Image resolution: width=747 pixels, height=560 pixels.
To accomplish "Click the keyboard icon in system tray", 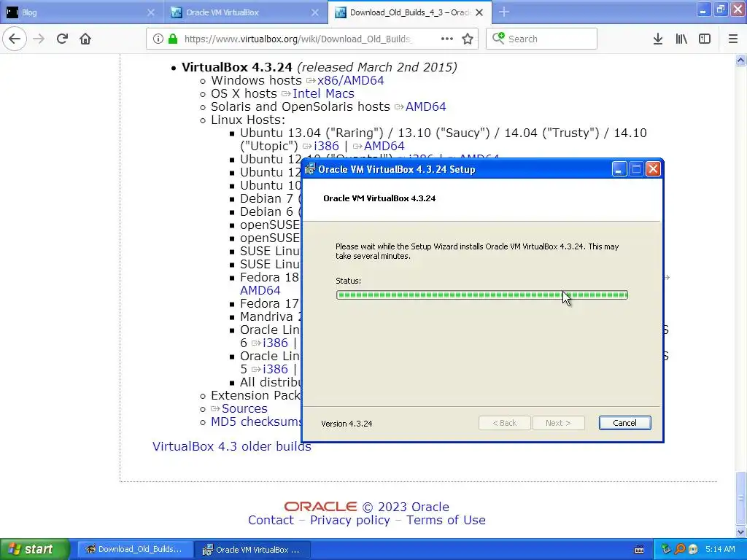I will click(639, 550).
